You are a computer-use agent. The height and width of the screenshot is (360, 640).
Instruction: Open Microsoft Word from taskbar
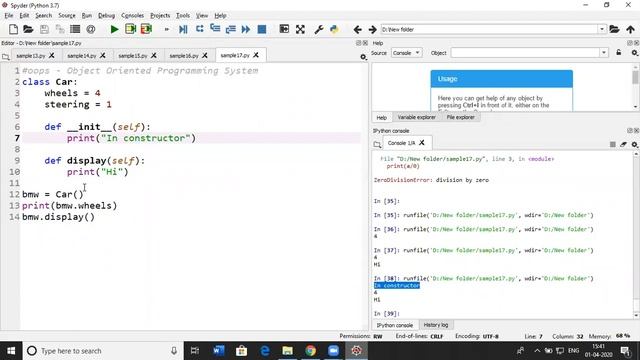tap(218, 351)
